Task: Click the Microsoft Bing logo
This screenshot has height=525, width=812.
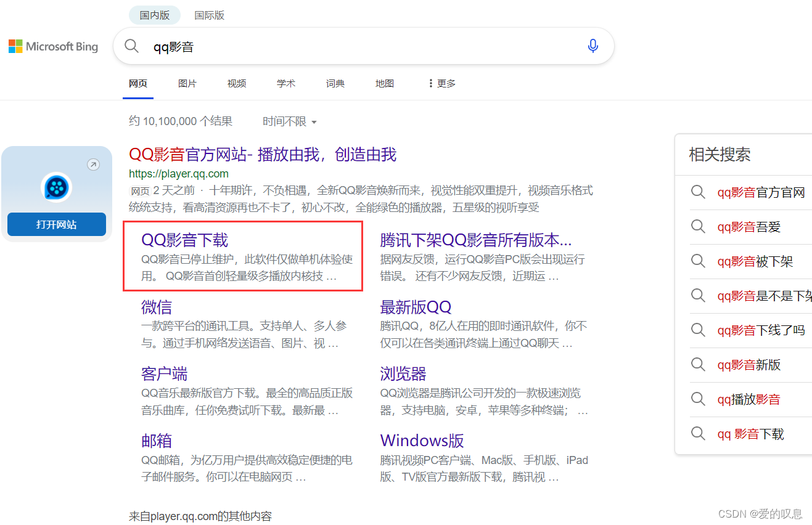Action: click(x=53, y=46)
